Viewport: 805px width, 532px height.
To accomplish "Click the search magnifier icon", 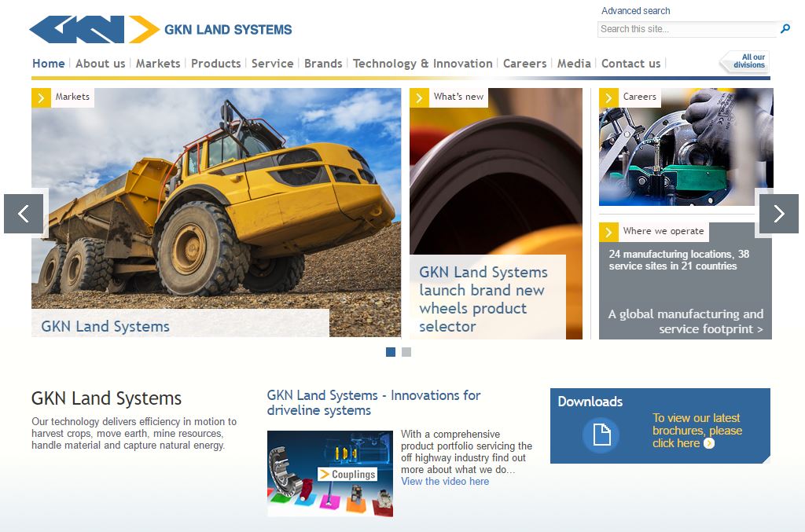I will [785, 29].
